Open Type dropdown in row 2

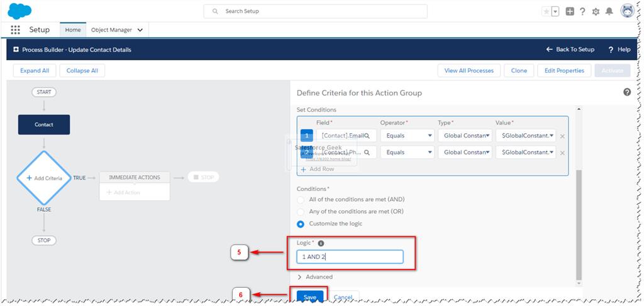pyautogui.click(x=465, y=152)
